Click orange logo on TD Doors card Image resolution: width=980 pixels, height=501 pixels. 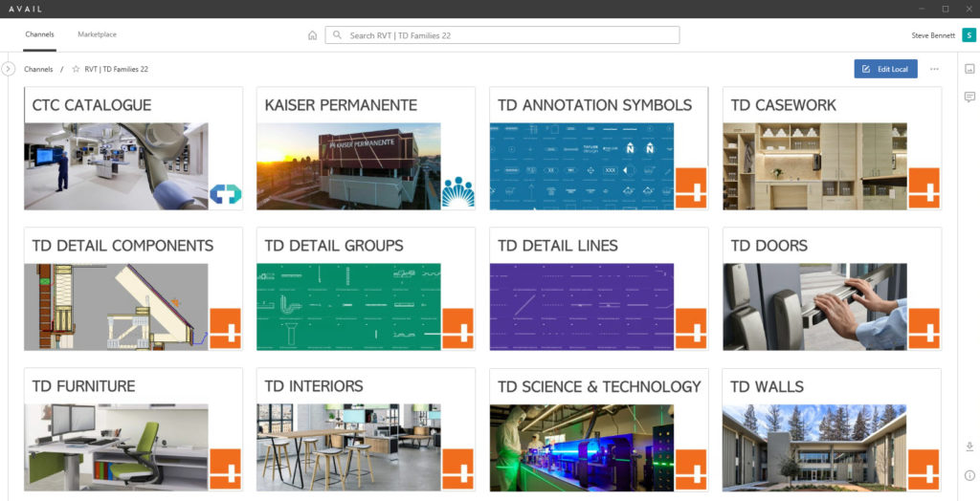point(924,329)
